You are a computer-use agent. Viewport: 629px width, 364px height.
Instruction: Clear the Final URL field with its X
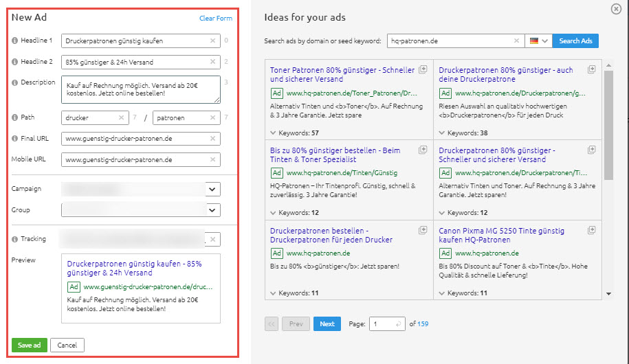212,138
